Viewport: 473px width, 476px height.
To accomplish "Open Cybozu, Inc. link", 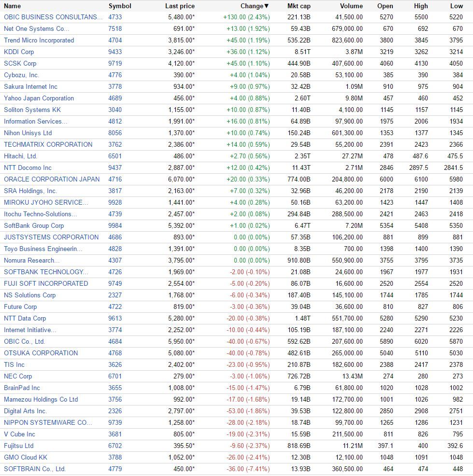I will click(x=21, y=75).
